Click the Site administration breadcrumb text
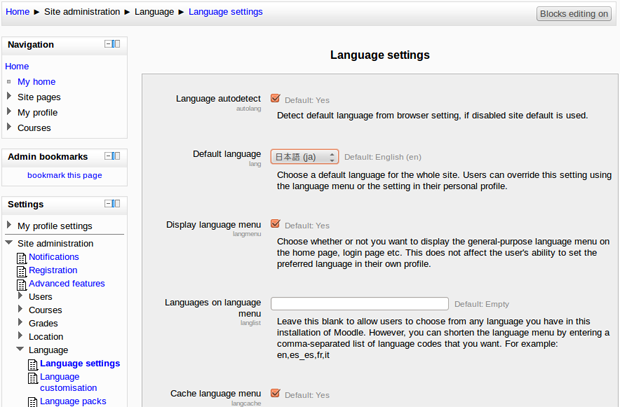 (82, 12)
